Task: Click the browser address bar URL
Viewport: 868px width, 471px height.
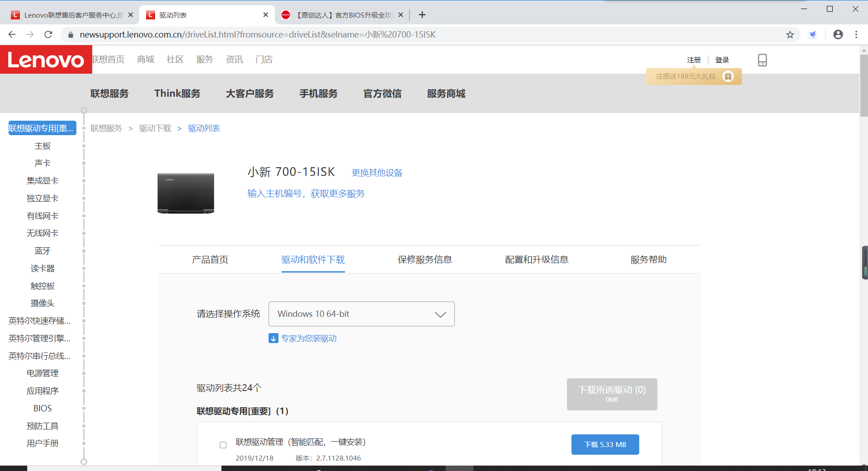Action: [258, 35]
